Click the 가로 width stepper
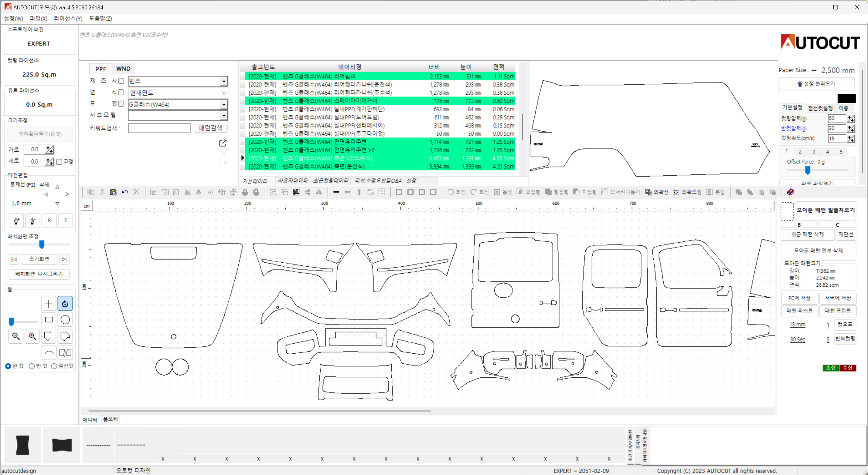Screen dimensions: 868x475 [49, 150]
